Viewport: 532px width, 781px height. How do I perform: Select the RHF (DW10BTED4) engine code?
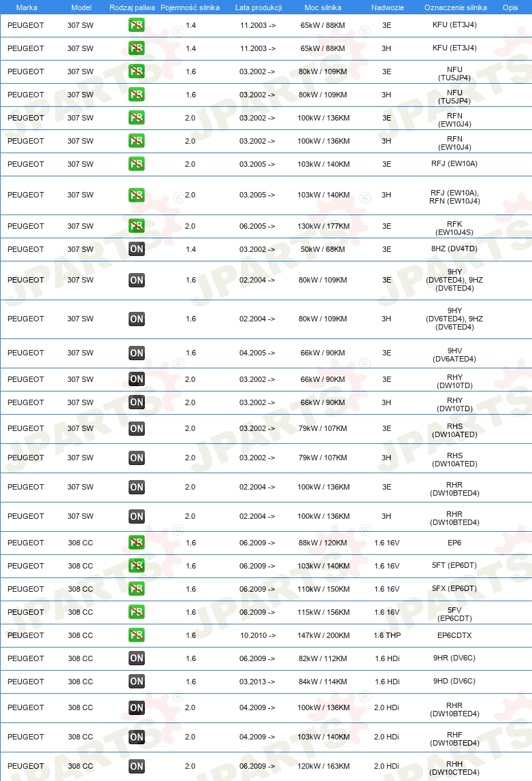454,739
